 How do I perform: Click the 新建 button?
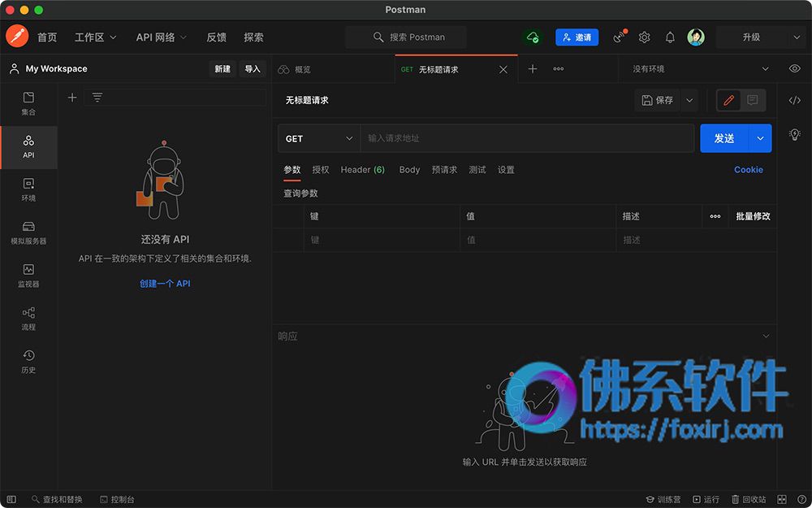222,69
